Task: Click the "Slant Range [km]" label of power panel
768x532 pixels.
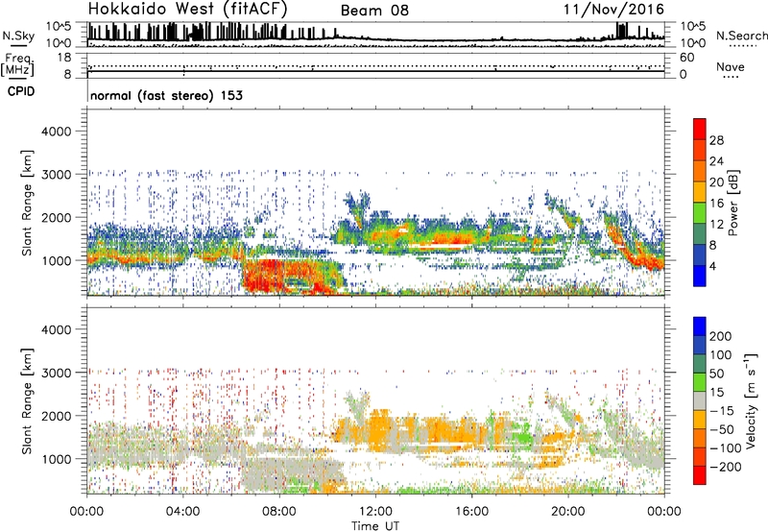Action: pos(27,203)
